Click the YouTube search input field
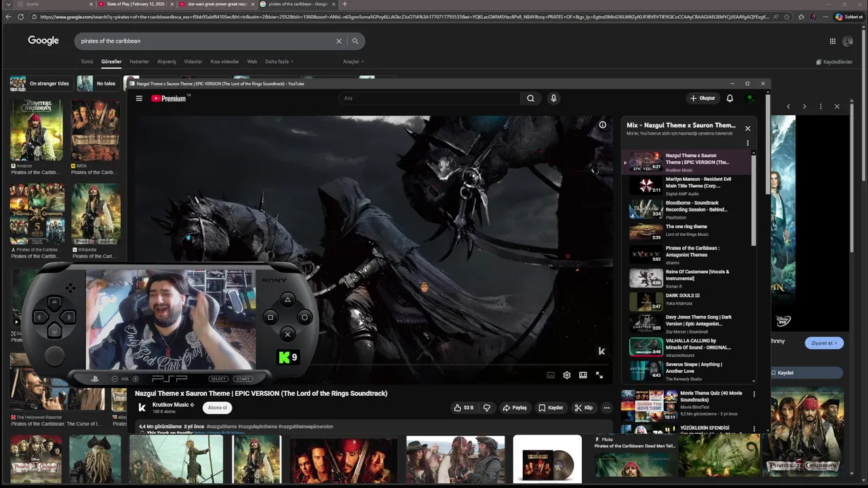Screen dimensions: 868x488 click(x=431, y=98)
